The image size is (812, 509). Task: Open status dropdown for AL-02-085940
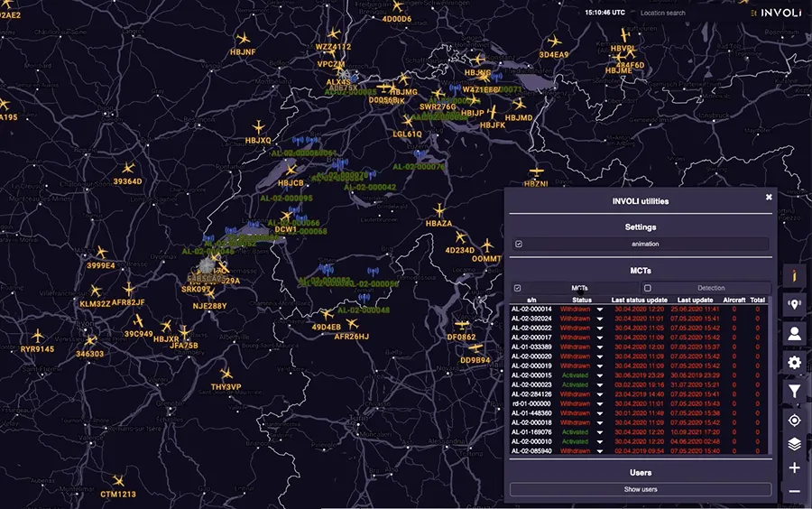[x=600, y=451]
